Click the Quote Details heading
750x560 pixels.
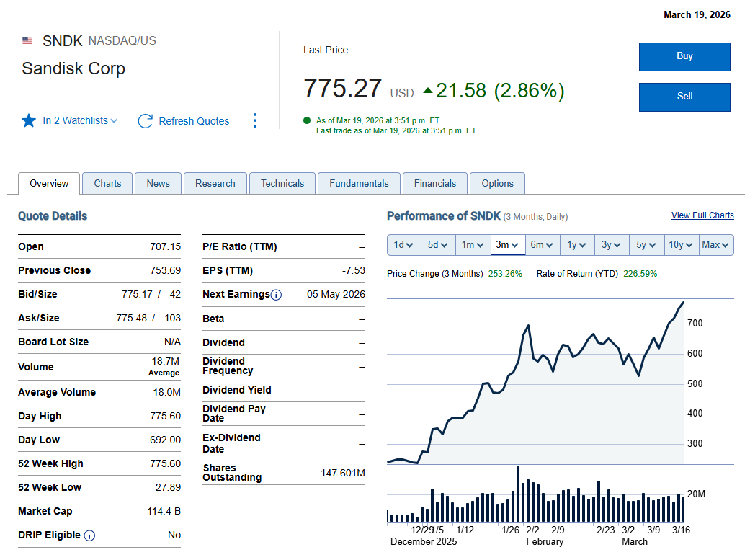coord(53,216)
